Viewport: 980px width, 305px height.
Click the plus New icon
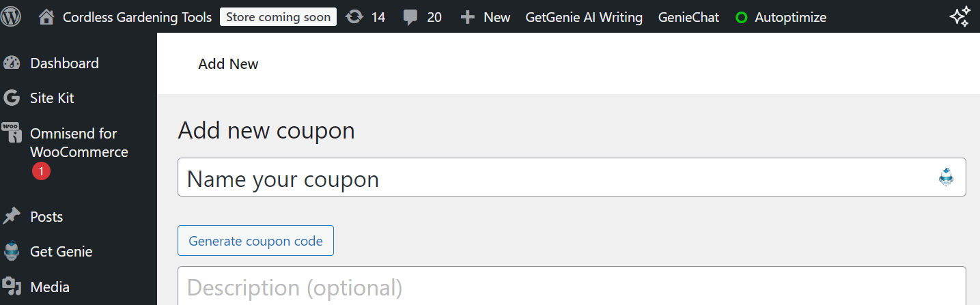pos(467,17)
